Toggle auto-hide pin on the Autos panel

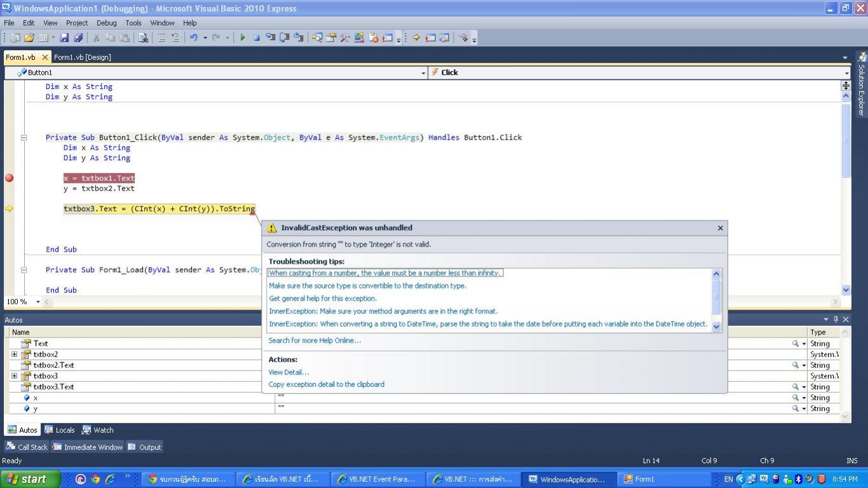(836, 320)
